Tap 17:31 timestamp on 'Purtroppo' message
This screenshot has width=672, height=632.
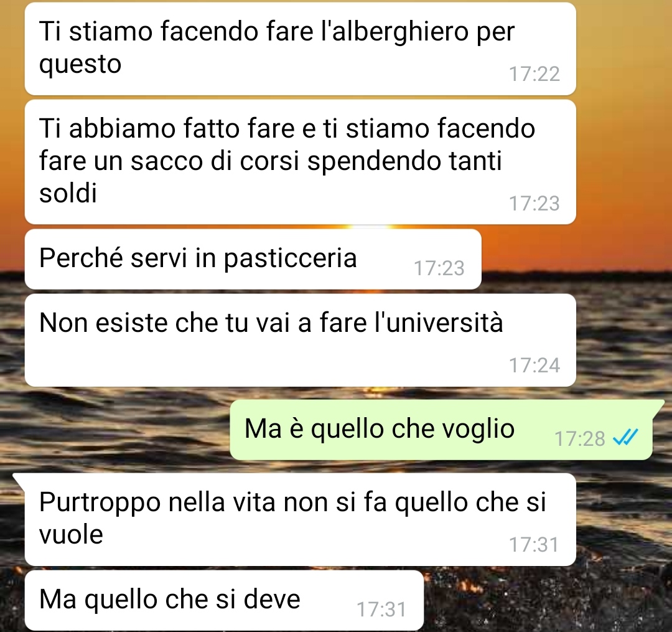click(534, 545)
